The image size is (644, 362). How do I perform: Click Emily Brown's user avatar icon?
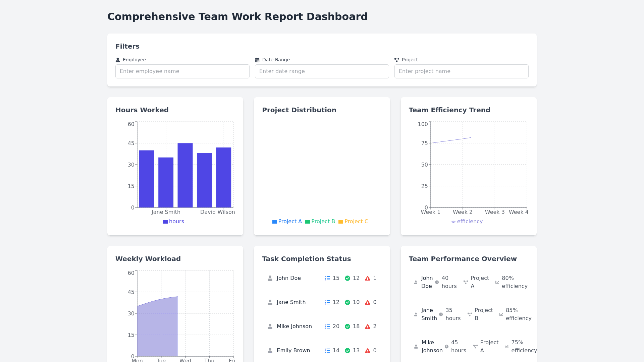click(x=270, y=351)
